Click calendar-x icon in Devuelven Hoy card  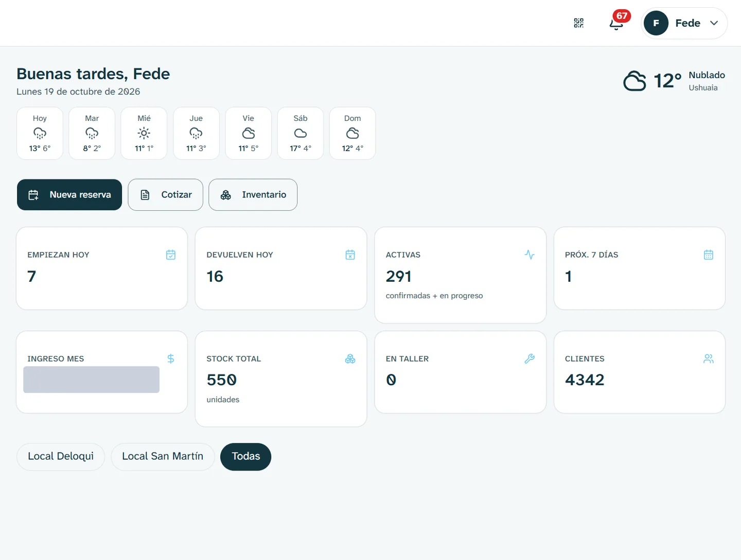pos(350,255)
